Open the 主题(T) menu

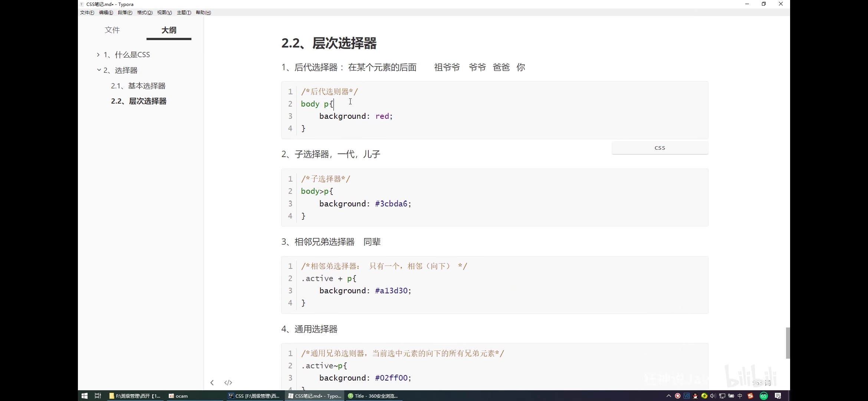click(184, 13)
